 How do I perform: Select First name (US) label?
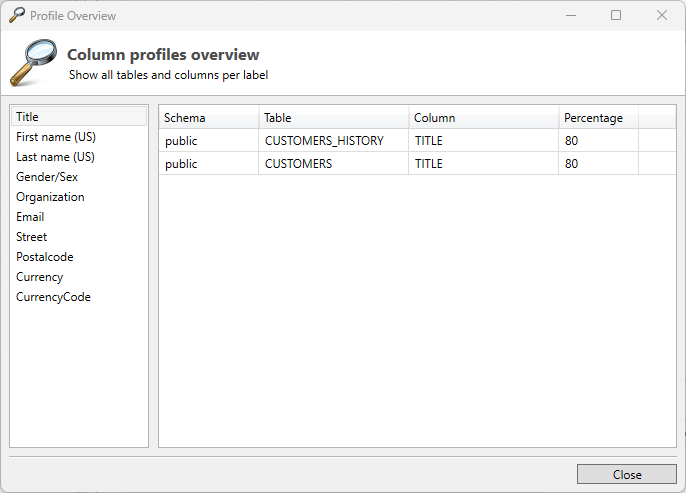[56, 137]
